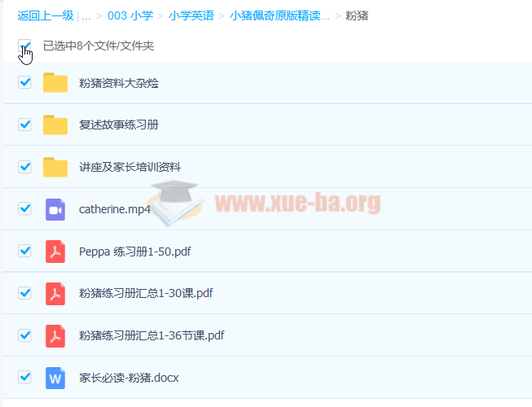532x407 pixels.
Task: Click the catherine.mp4 video file icon
Action: click(55, 209)
